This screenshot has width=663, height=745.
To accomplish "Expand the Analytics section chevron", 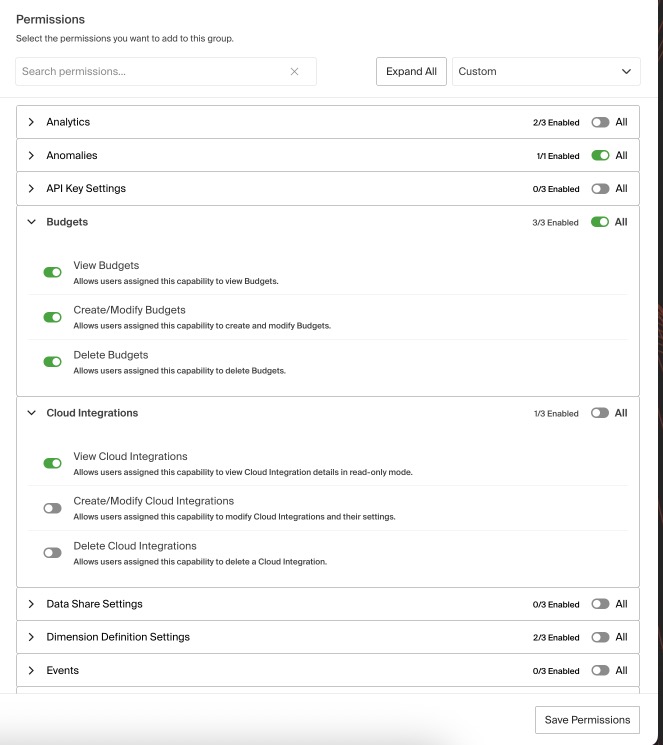I will click(x=31, y=122).
